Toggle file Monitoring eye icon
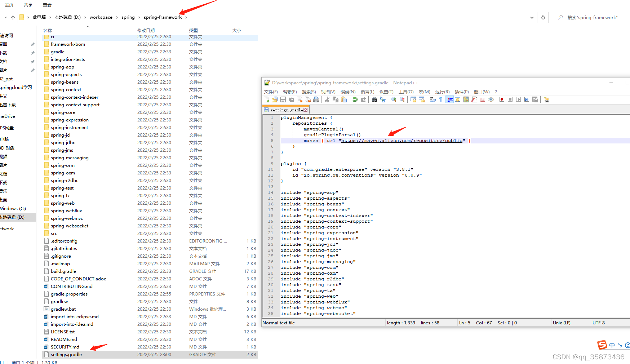 click(x=491, y=100)
